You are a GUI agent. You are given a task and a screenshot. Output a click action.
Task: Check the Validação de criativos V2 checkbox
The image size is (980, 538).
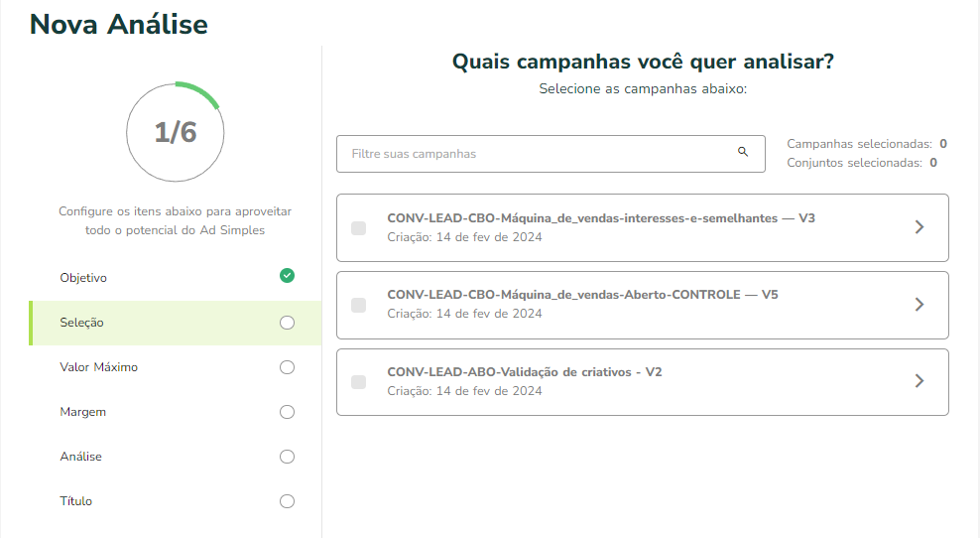click(359, 382)
